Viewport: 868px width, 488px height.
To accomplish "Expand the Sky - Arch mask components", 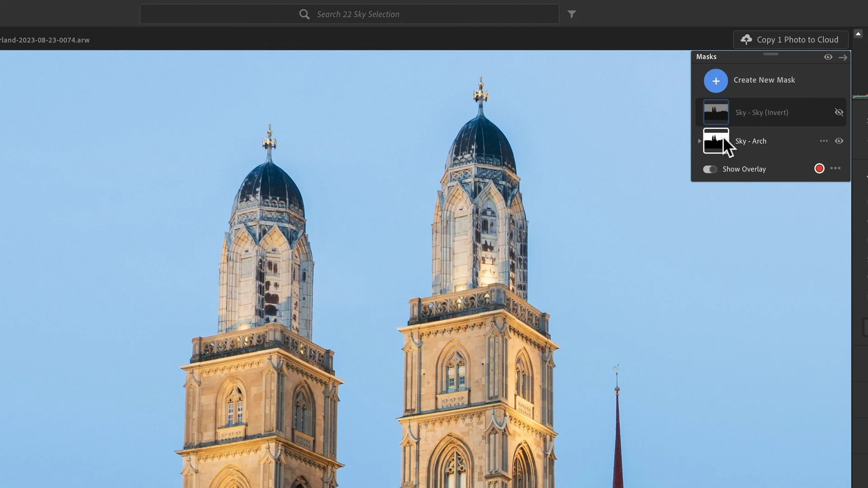I will pos(699,141).
